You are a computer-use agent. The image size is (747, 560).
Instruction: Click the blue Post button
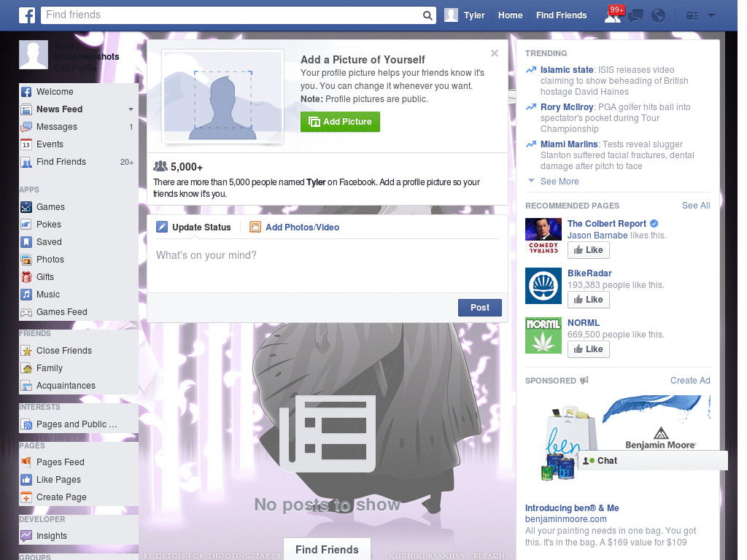click(480, 308)
